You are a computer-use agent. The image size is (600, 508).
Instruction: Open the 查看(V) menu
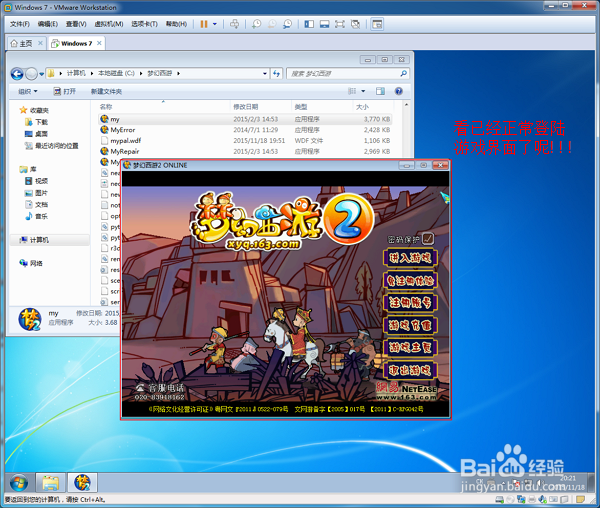76,24
